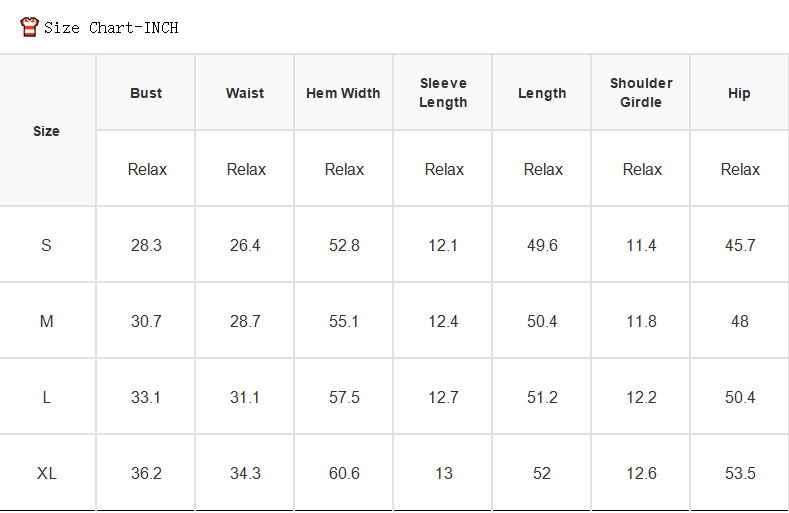Click the XL size row label
789x513 pixels.
(46, 473)
